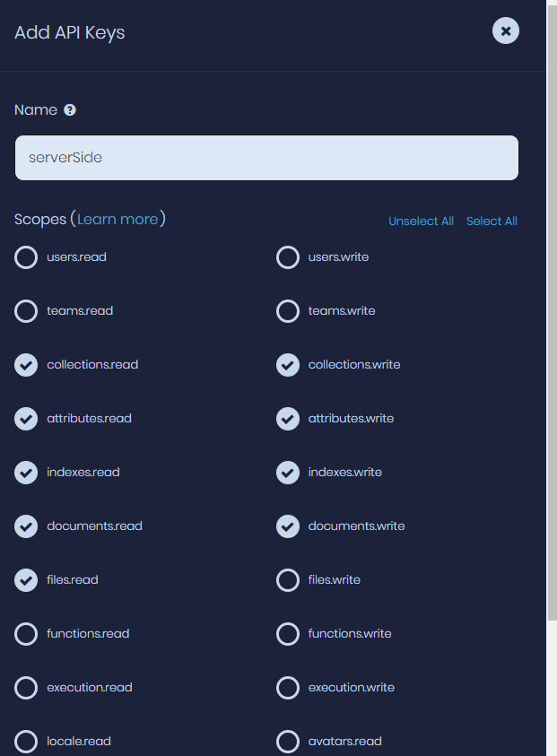Select the functions.write scope
This screenshot has width=557, height=756.
(288, 633)
